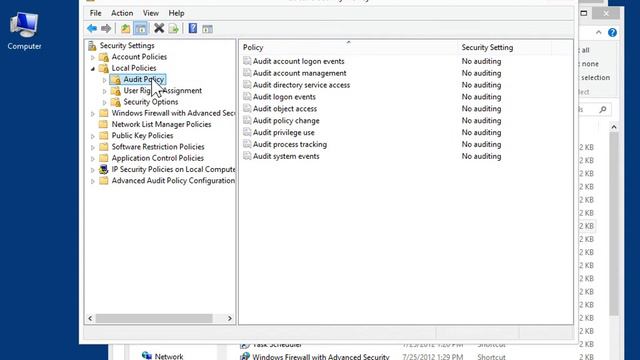The image size is (640, 360).
Task: Click Network icon in Explorer navigation pane
Action: (147, 356)
